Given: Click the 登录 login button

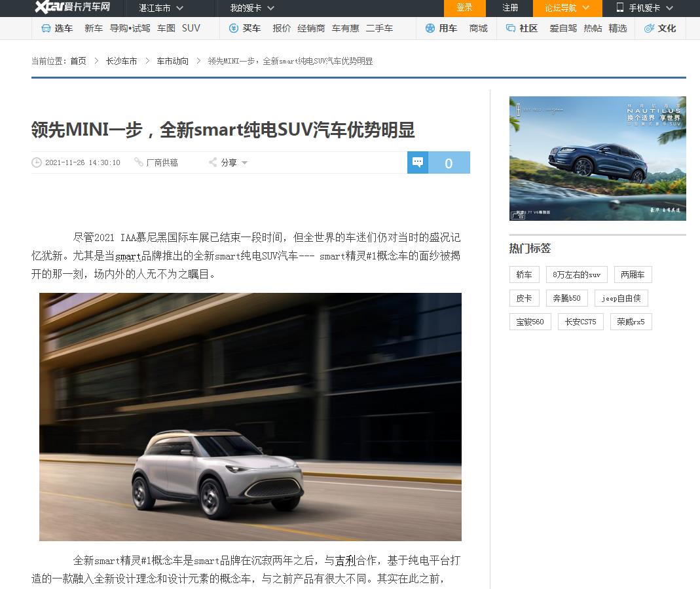Looking at the screenshot, I should pyautogui.click(x=464, y=8).
